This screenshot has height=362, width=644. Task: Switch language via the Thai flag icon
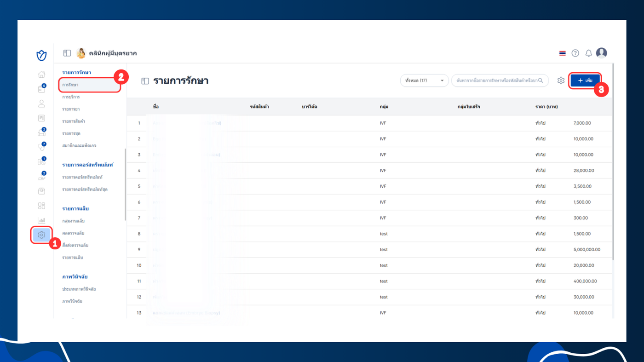point(562,53)
